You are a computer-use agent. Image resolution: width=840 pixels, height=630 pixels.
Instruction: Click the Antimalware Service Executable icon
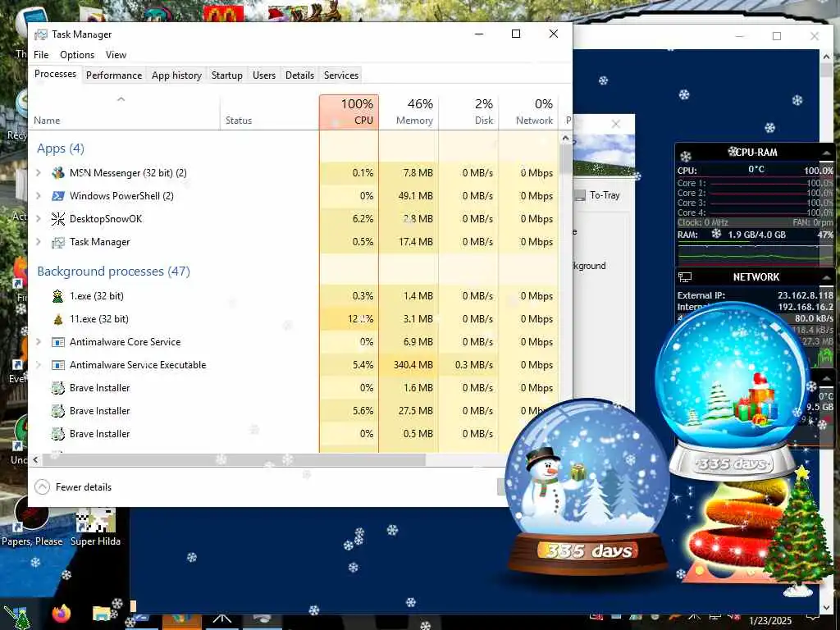58,365
